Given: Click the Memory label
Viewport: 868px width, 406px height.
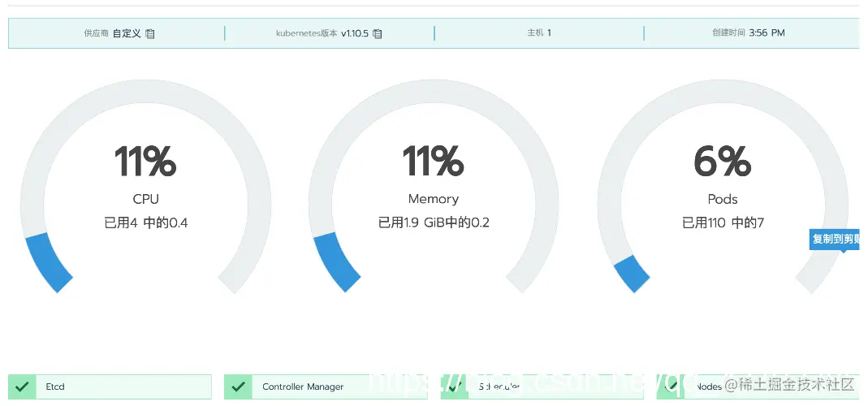Looking at the screenshot, I should point(434,199).
